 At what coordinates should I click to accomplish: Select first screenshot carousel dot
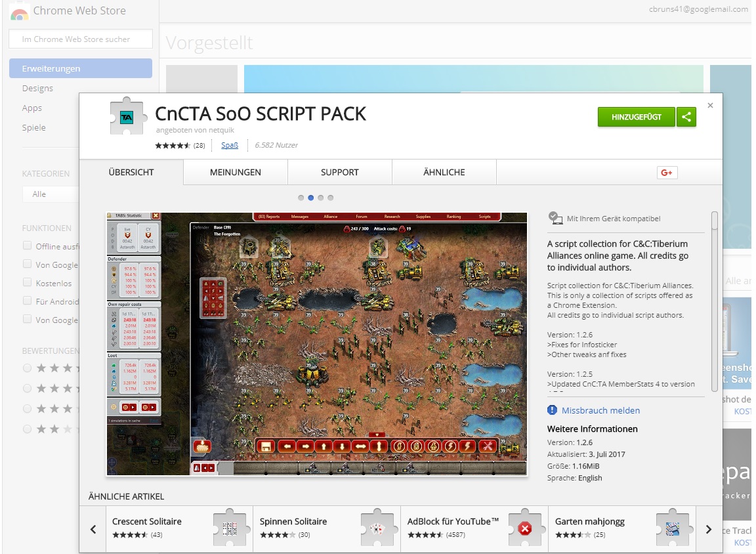click(301, 198)
